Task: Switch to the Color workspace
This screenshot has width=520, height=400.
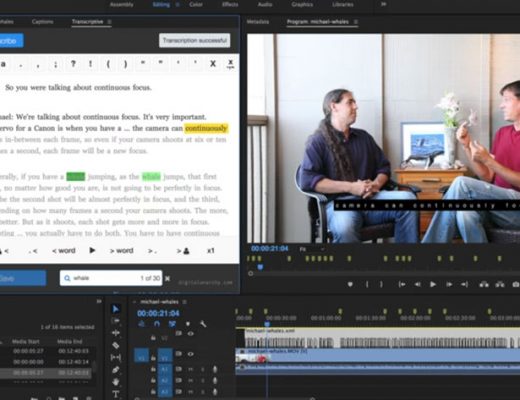Action: click(196, 4)
